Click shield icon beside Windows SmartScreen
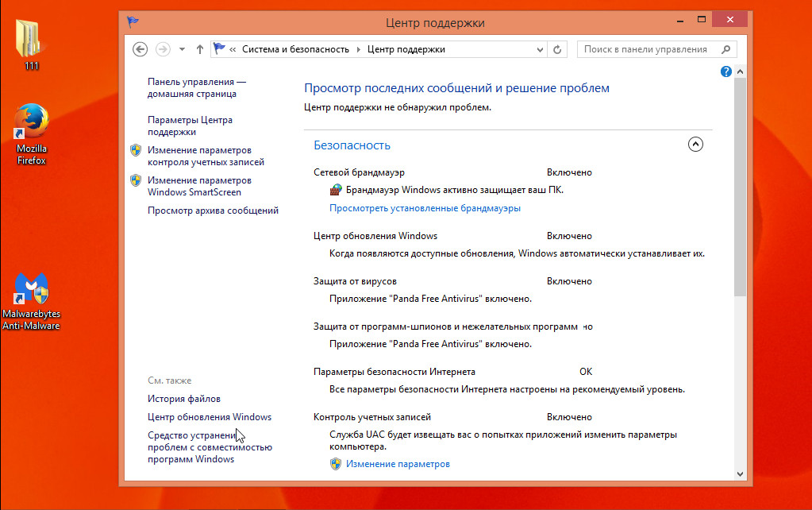Screen dimensions: 812x510 136,180
